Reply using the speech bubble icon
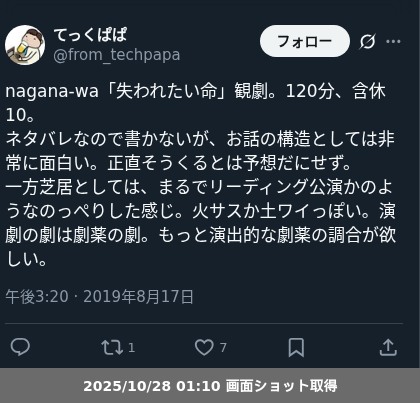 click(20, 347)
